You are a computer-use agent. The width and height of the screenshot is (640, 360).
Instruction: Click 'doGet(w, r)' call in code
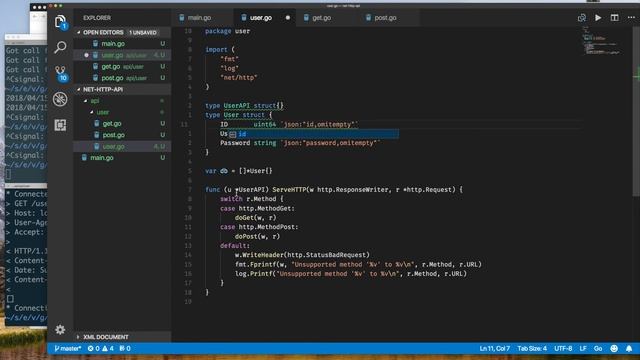(x=256, y=218)
